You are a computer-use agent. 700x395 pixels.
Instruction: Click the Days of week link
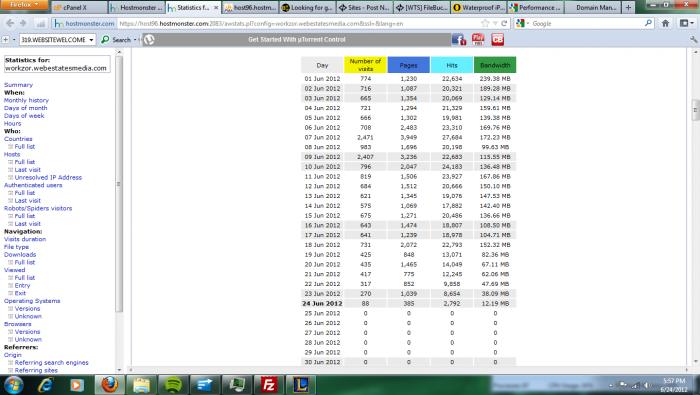tap(24, 116)
